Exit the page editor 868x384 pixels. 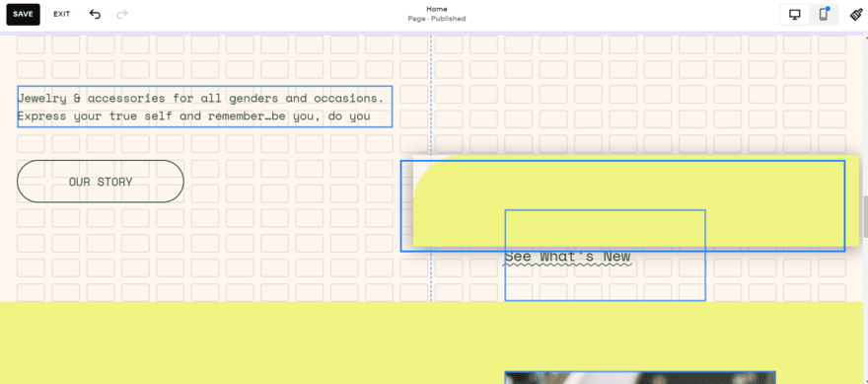coord(62,14)
